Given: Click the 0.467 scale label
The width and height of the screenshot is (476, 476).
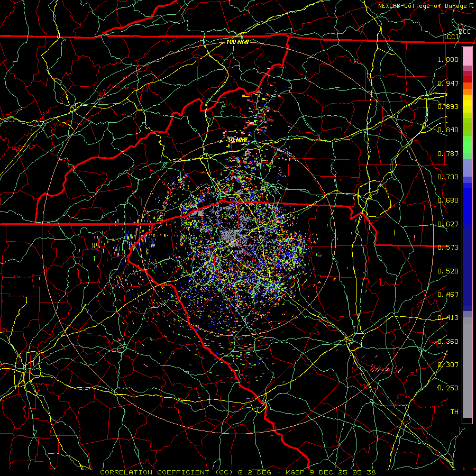Looking at the screenshot, I should coord(448,295).
